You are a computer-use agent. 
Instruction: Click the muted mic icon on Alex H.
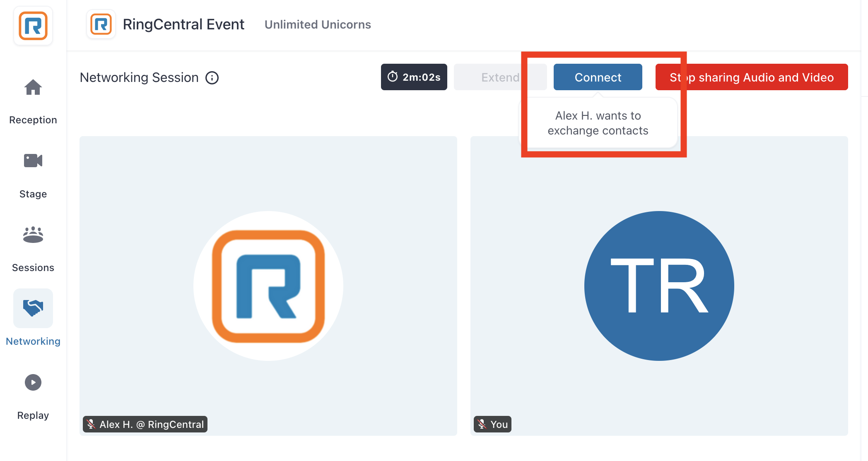point(91,424)
